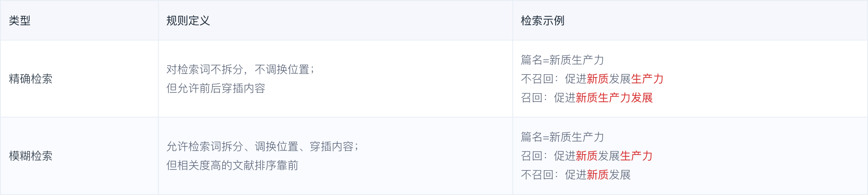Click the "检索示例" column header
This screenshot has height=195, width=868.
tap(542, 20)
